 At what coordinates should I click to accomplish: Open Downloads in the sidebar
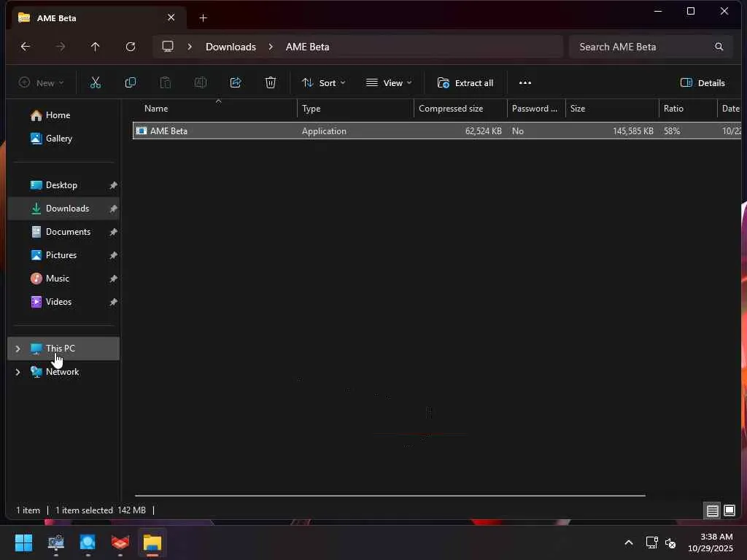tap(63, 209)
